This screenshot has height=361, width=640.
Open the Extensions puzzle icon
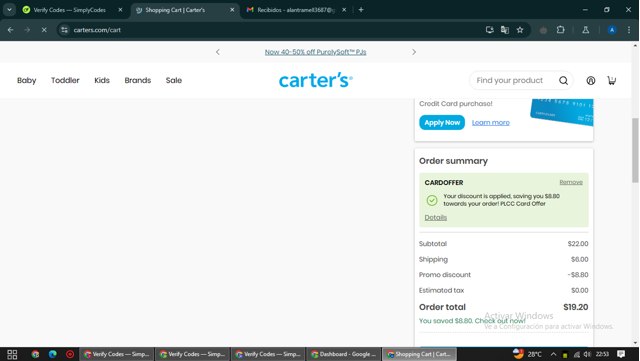pos(560,30)
